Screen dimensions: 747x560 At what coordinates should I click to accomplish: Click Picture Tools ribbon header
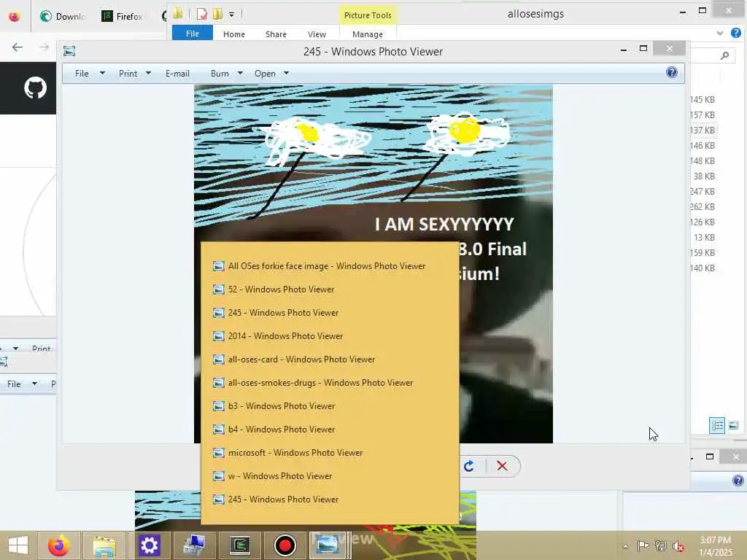coord(368,15)
